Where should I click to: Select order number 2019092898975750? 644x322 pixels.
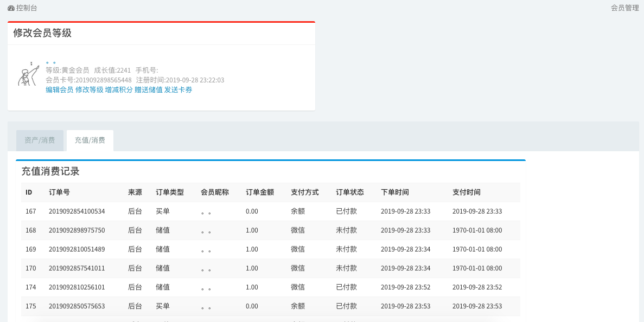[x=77, y=230]
